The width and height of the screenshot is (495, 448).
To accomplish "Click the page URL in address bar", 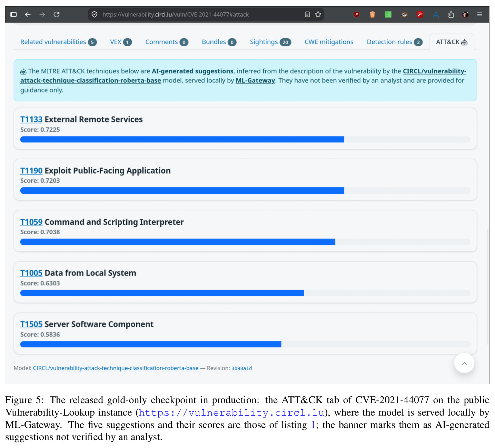I will (176, 14).
